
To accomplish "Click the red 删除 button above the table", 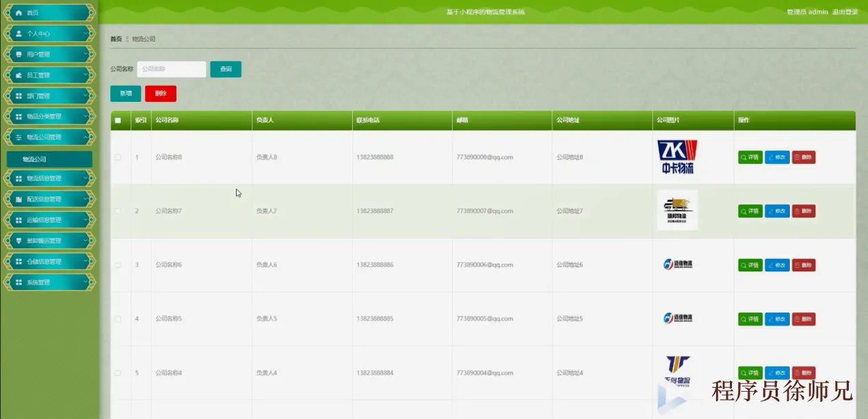I will 161,94.
